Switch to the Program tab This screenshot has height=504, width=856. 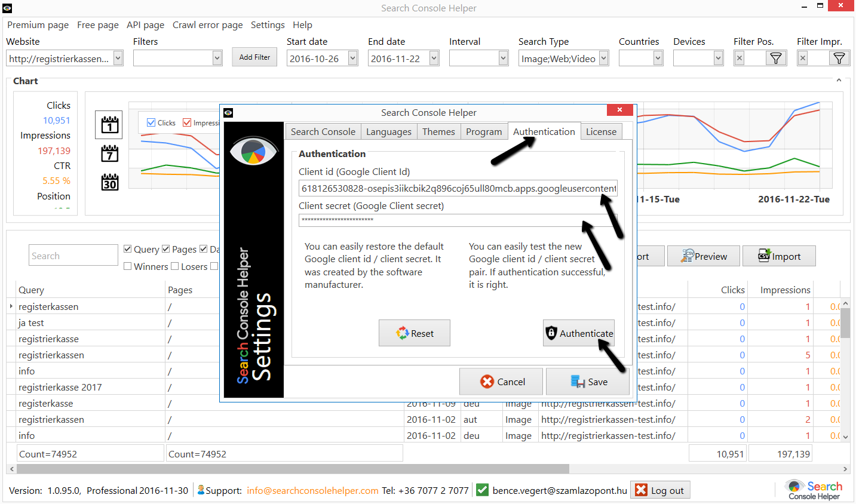484,131
